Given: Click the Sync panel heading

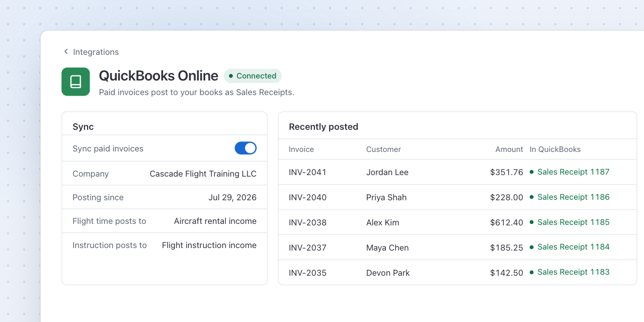Looking at the screenshot, I should 83,127.
